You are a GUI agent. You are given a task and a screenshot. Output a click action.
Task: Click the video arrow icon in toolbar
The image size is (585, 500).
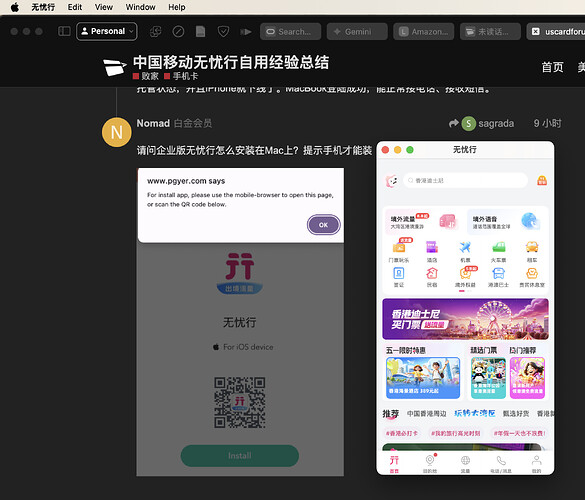[x=245, y=32]
